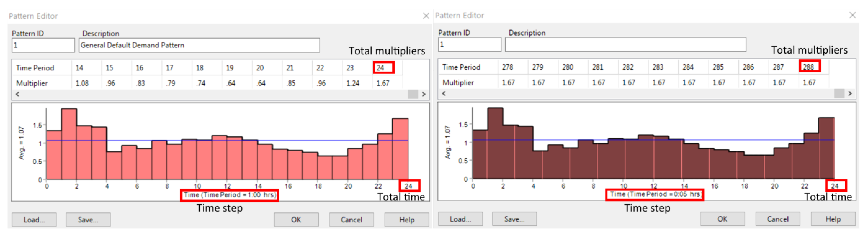
Task: Click right scroll arrow in left multiplier table
Action: coord(424,94)
